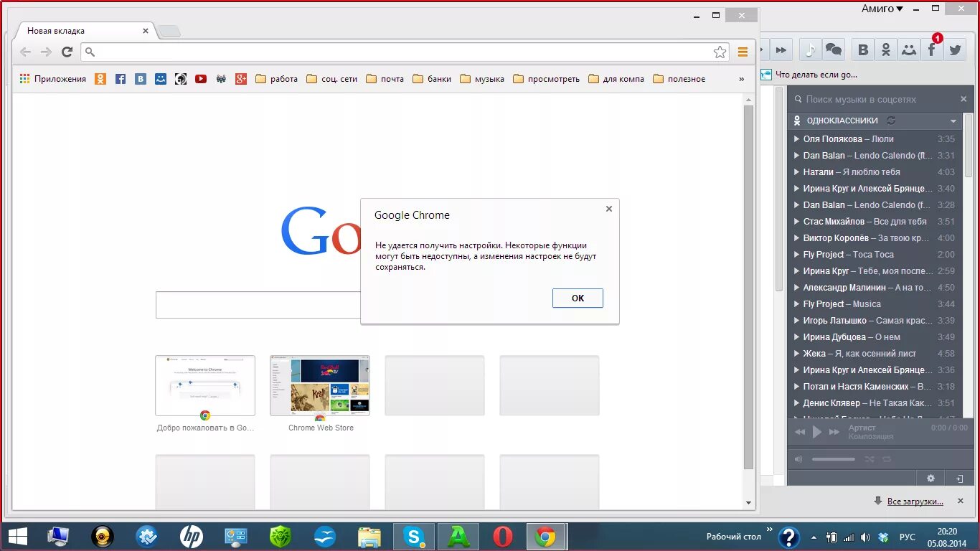Open the Google+ bookmark icon
The height and width of the screenshot is (551, 980).
[x=241, y=79]
